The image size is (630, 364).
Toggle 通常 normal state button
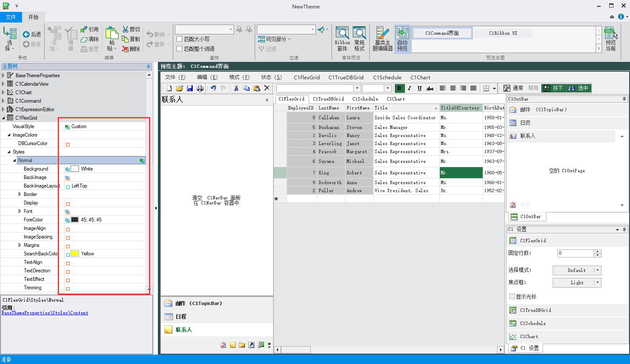click(x=514, y=88)
